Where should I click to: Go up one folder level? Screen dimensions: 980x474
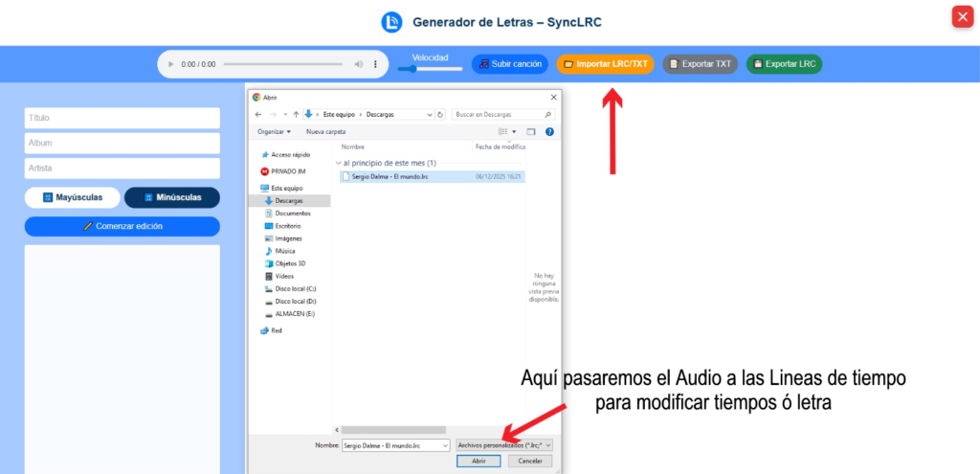(x=296, y=114)
